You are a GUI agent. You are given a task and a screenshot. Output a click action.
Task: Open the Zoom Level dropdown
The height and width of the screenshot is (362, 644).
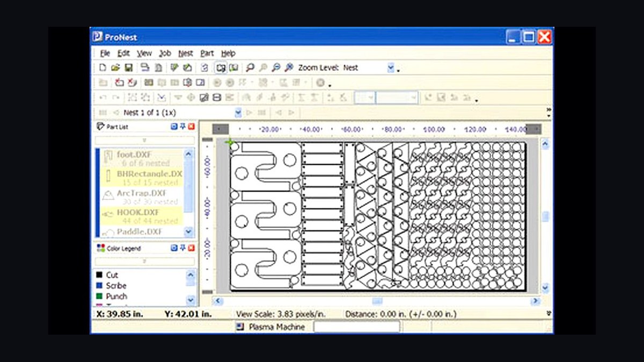391,68
